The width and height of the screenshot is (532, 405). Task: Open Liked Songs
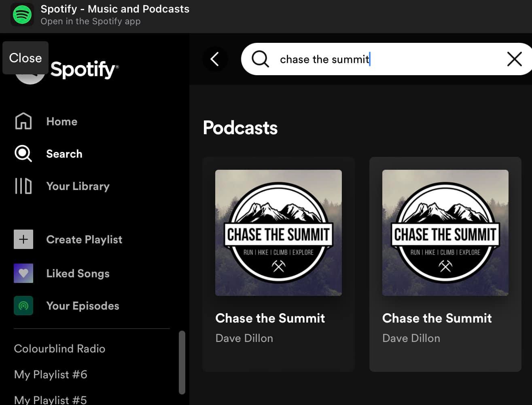[x=78, y=273]
